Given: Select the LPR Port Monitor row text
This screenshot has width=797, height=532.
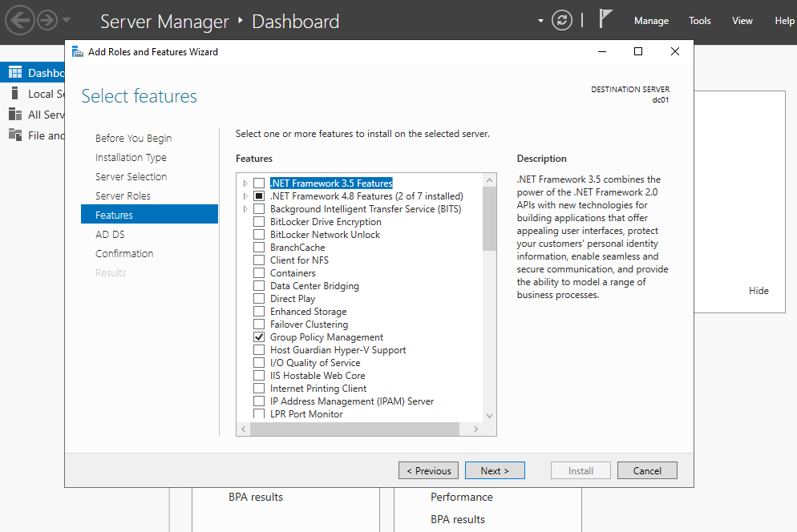Looking at the screenshot, I should click(306, 414).
